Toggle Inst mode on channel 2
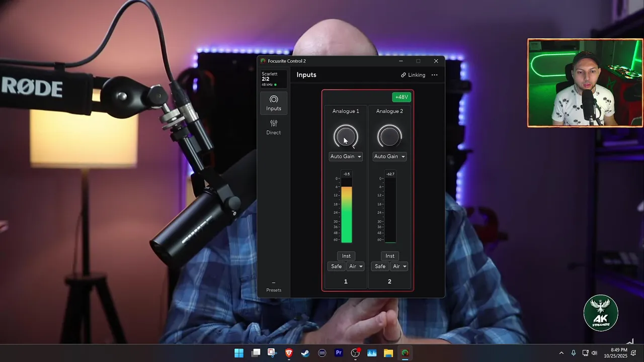 point(390,256)
